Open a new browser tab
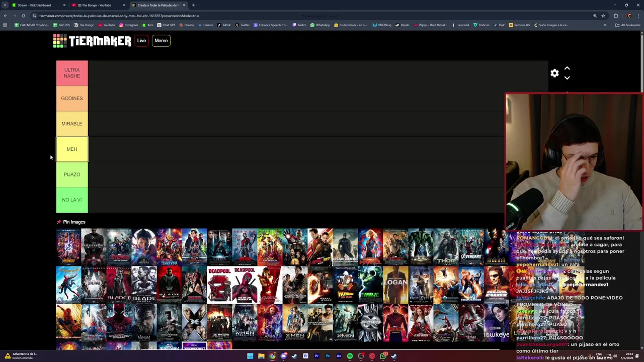This screenshot has width=644, height=362. pyautogui.click(x=193, y=5)
